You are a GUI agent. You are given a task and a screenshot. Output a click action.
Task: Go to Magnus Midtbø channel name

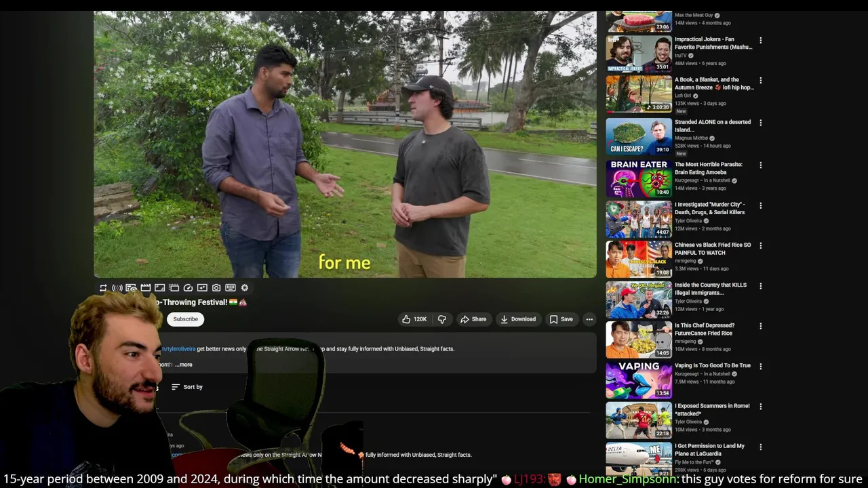691,138
